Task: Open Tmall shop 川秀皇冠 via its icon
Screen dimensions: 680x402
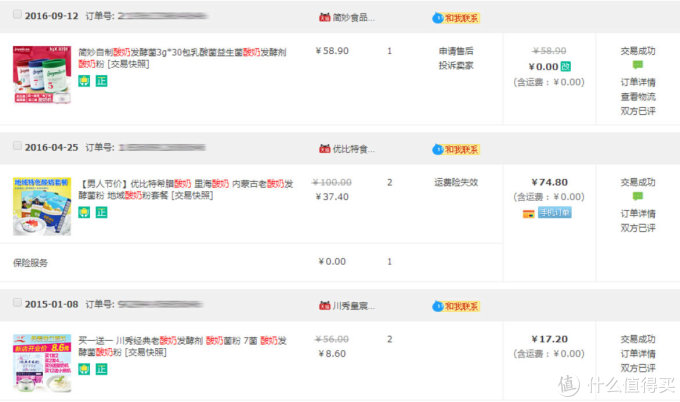Action: point(324,306)
